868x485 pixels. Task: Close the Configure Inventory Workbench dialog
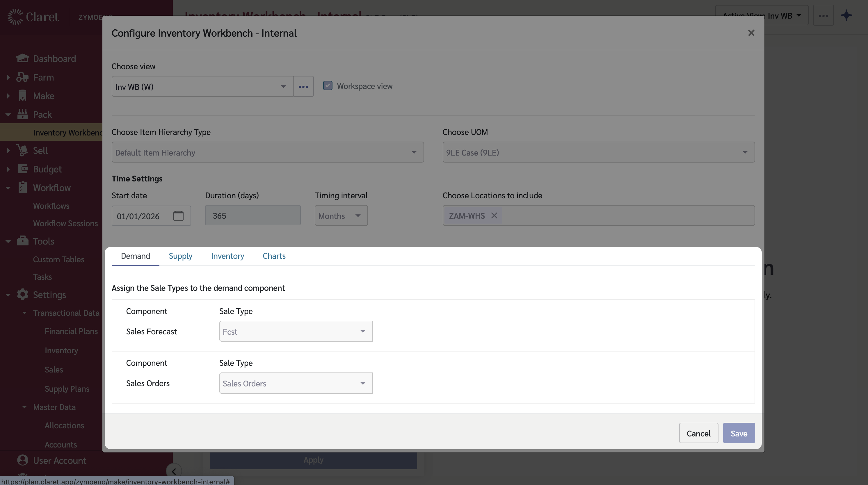pos(751,33)
